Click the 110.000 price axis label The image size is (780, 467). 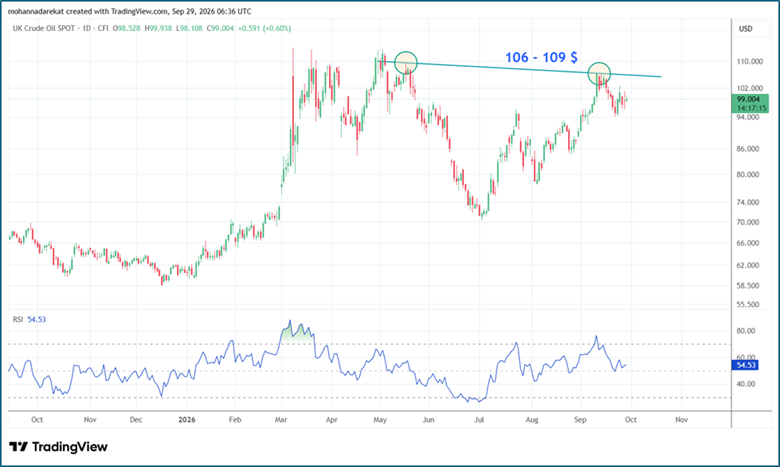(x=749, y=62)
